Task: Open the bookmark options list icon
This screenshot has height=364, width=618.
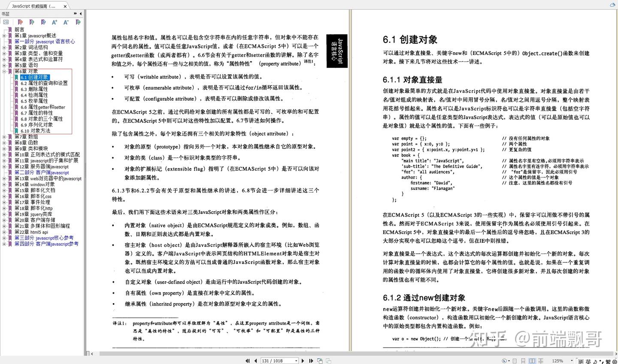Action: (6, 22)
